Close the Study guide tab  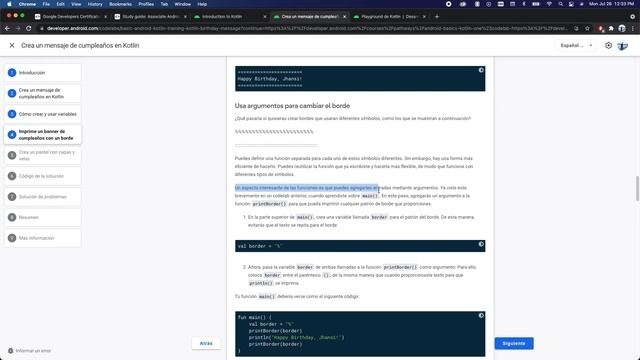185,17
